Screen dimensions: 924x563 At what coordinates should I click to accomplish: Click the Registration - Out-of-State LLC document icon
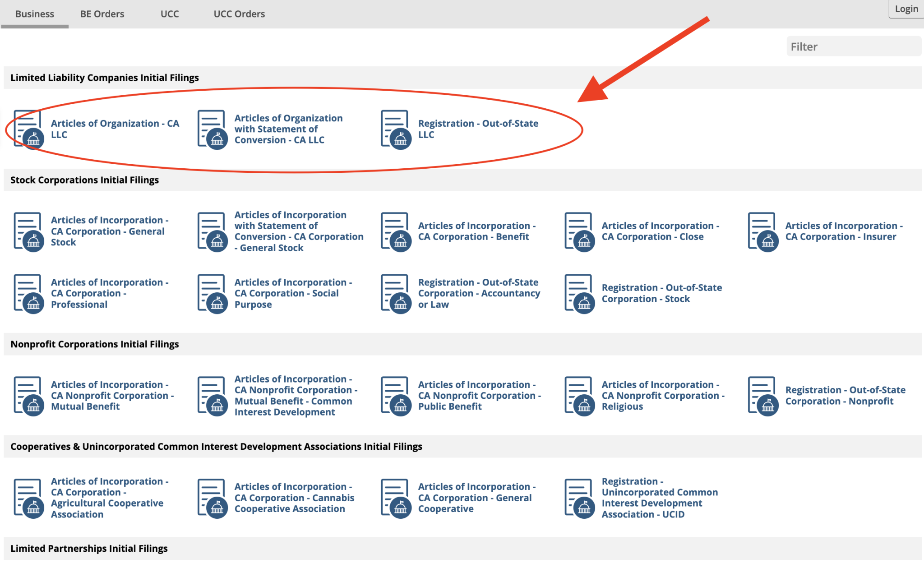point(396,129)
